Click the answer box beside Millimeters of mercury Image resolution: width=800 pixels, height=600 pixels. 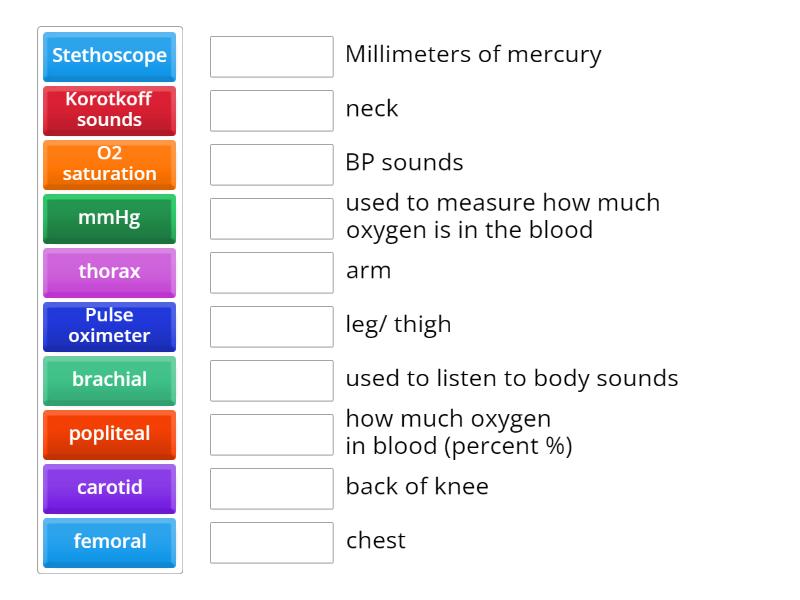click(x=271, y=57)
